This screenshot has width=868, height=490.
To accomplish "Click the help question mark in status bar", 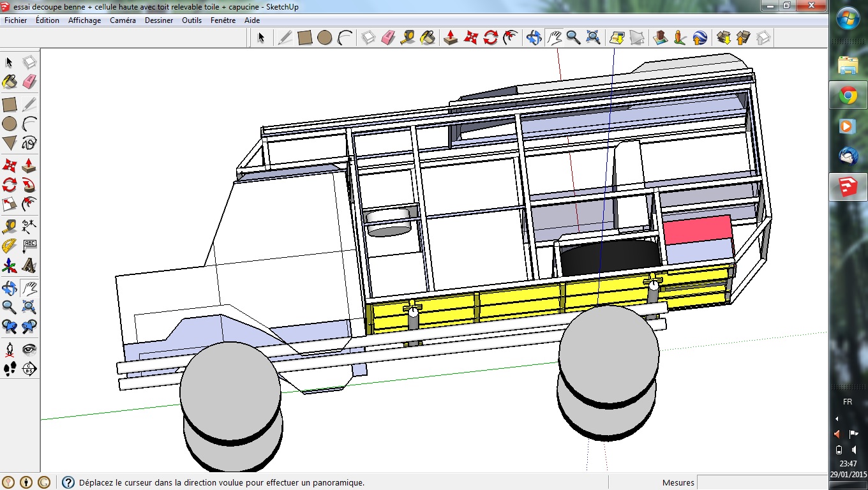I will 68,482.
